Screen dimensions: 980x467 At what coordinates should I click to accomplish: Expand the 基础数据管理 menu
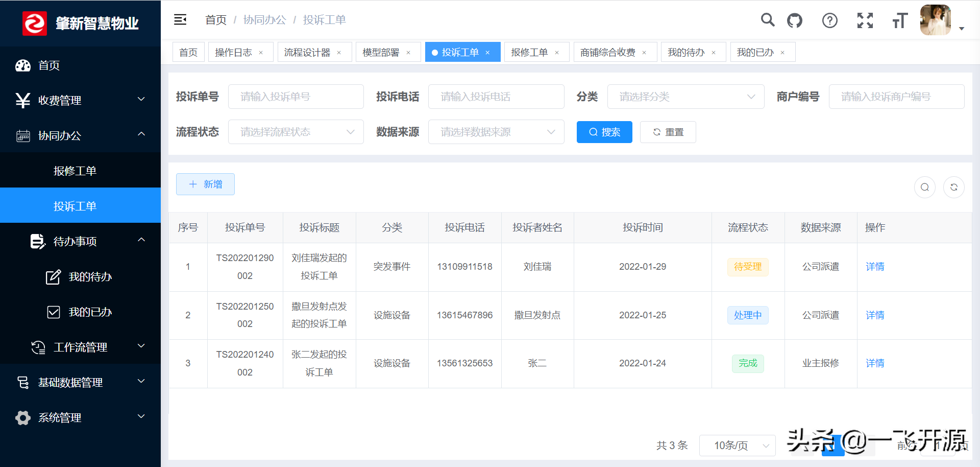pyautogui.click(x=80, y=382)
